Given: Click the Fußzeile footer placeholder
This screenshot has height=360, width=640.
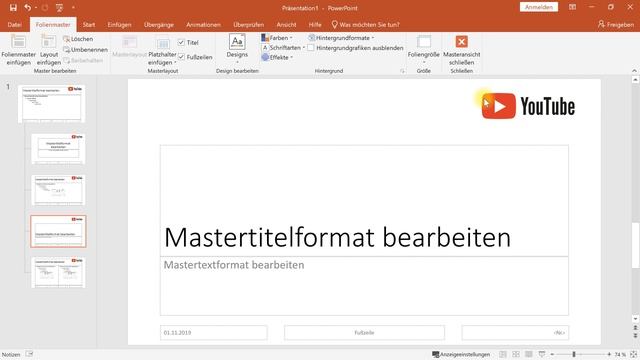Looking at the screenshot, I should coord(364,333).
